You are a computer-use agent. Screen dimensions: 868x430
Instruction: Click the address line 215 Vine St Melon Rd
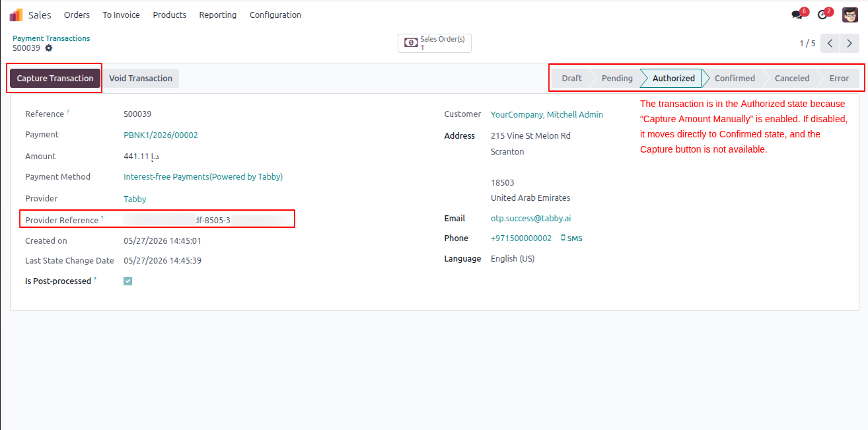click(530, 136)
